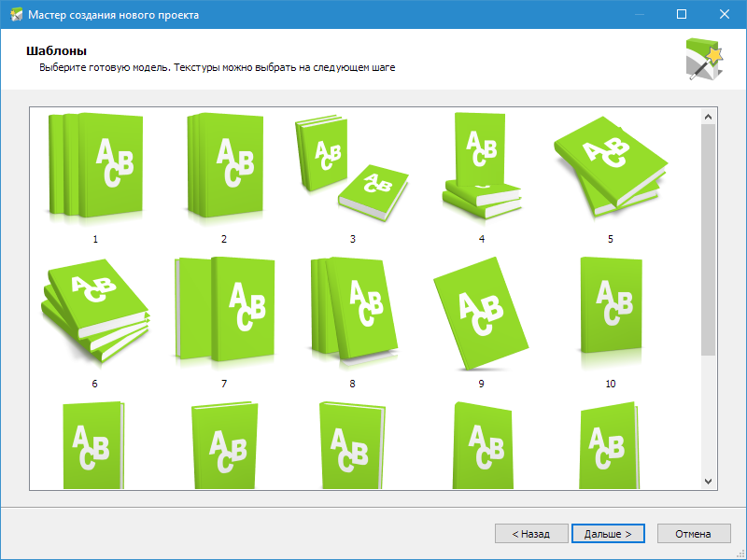The image size is (747, 560).
Task: Click the number label '5' under the template
Action: coord(611,239)
